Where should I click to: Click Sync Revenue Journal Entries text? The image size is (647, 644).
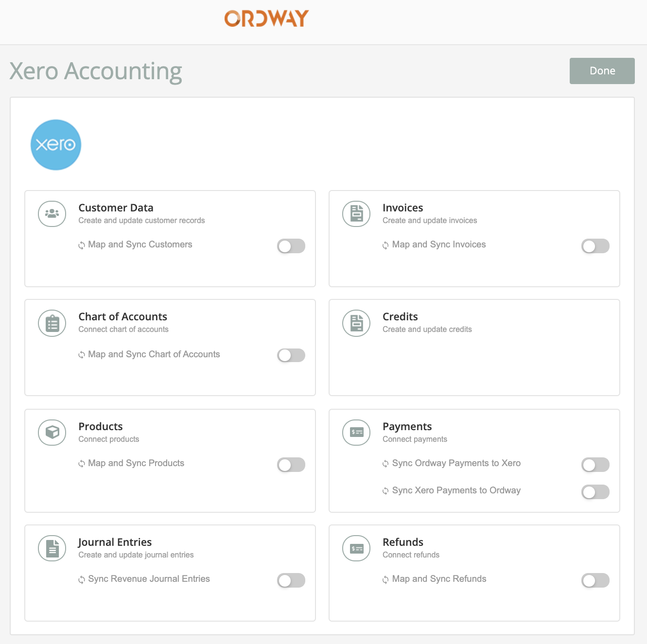pos(149,579)
